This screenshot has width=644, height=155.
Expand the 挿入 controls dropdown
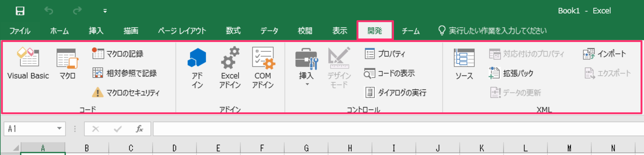coord(307,84)
